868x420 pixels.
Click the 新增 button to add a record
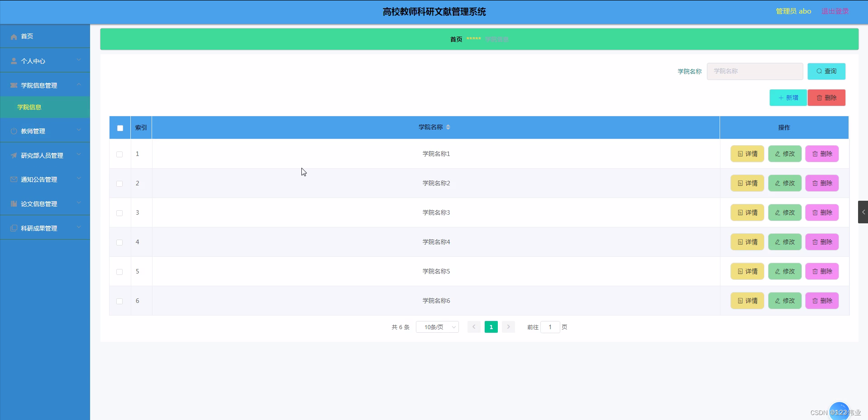tap(787, 98)
